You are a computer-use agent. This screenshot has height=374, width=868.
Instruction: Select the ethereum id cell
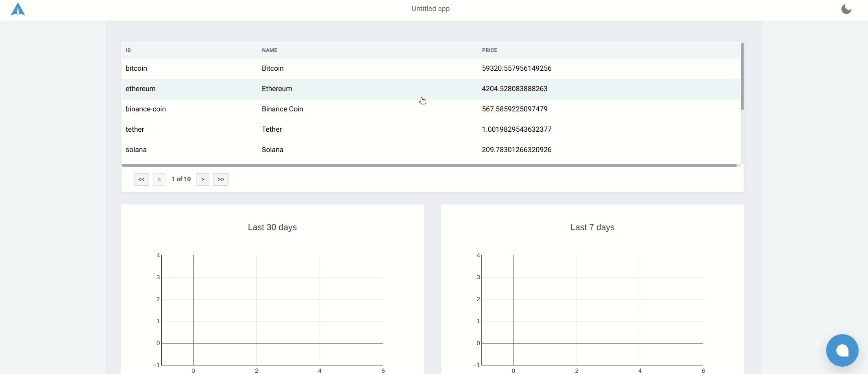(x=141, y=89)
